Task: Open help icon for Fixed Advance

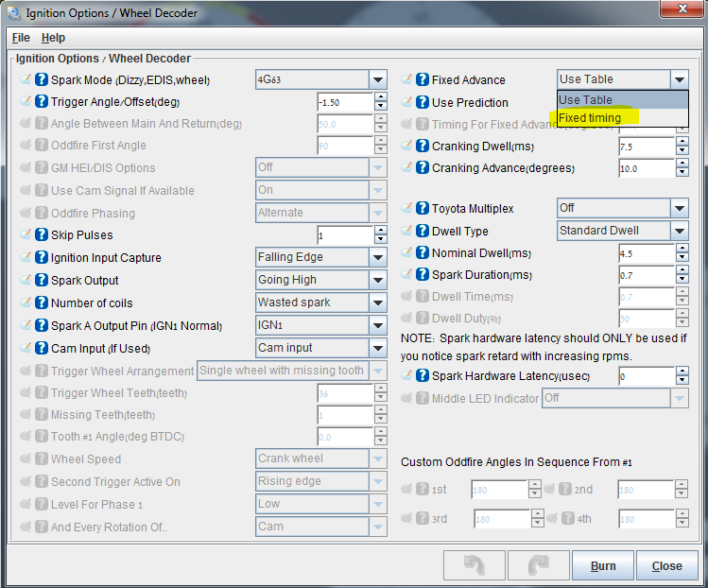Action: tap(423, 79)
